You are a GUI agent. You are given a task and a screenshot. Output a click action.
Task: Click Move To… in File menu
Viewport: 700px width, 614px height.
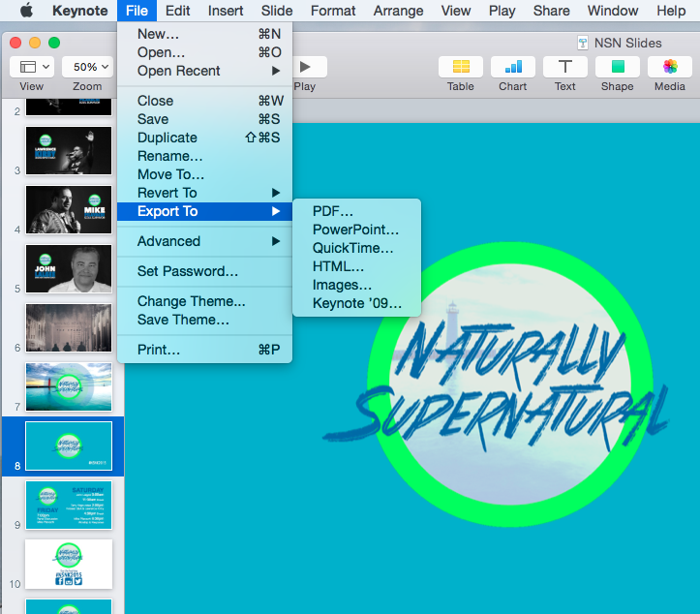coord(205,174)
